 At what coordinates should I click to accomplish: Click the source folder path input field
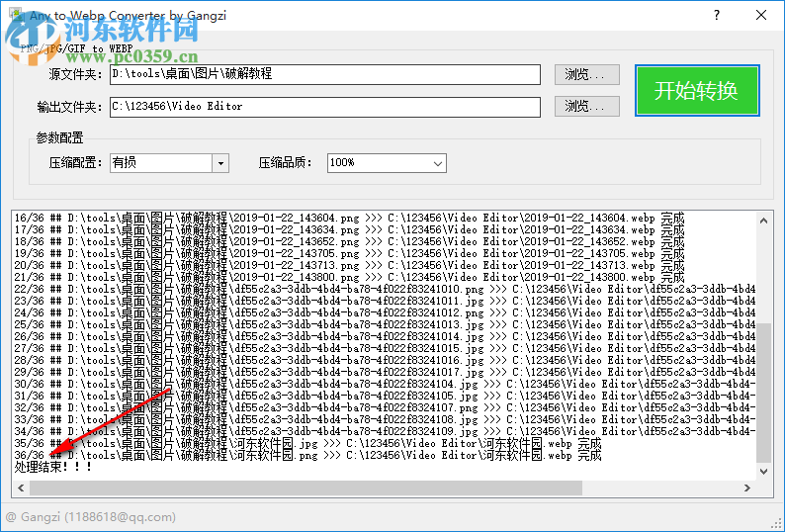325,74
